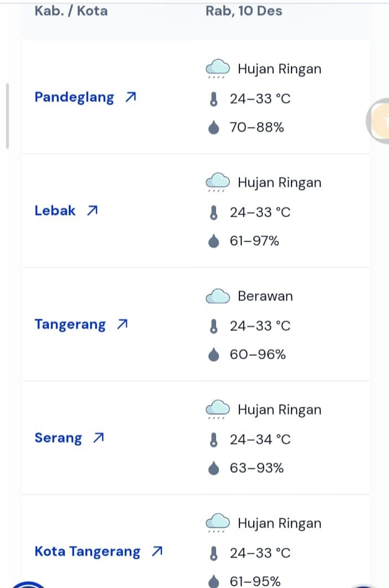Click the Kab. / Kota column header
This screenshot has height=588, width=389.
click(x=71, y=11)
